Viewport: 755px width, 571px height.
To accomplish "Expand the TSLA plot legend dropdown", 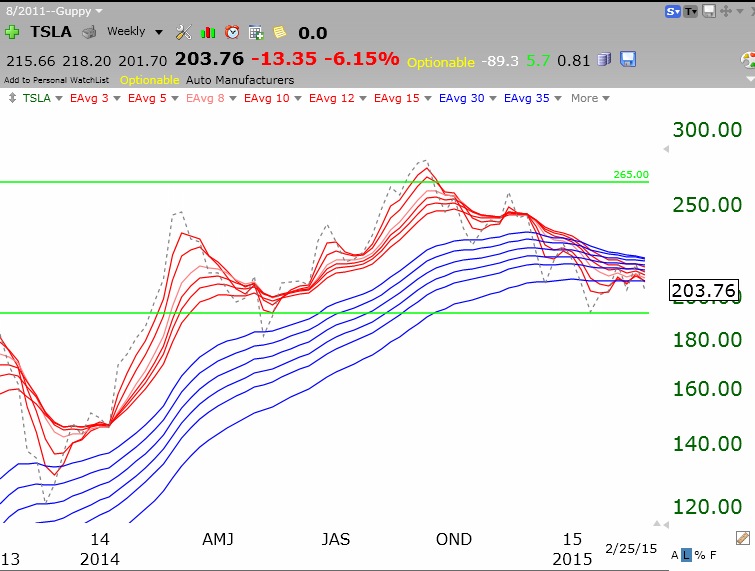I will (59, 98).
